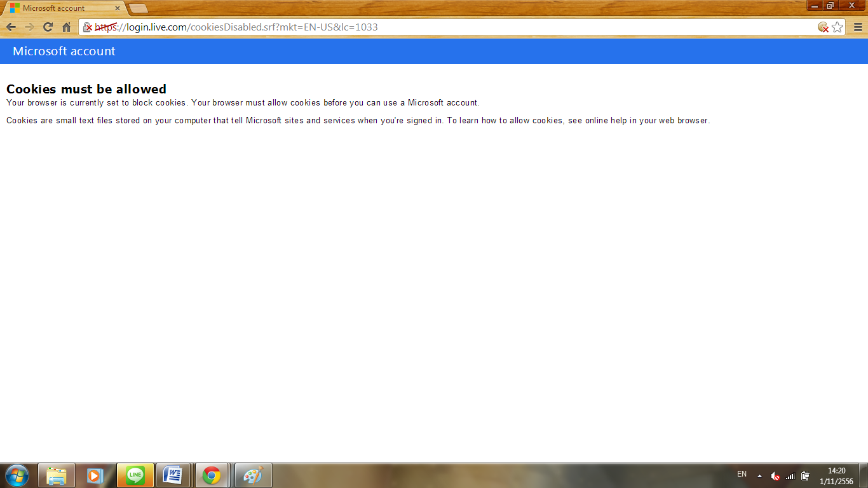Screen dimensions: 868x488
Task: Select the Microsoft account browser tab
Action: tap(64, 8)
